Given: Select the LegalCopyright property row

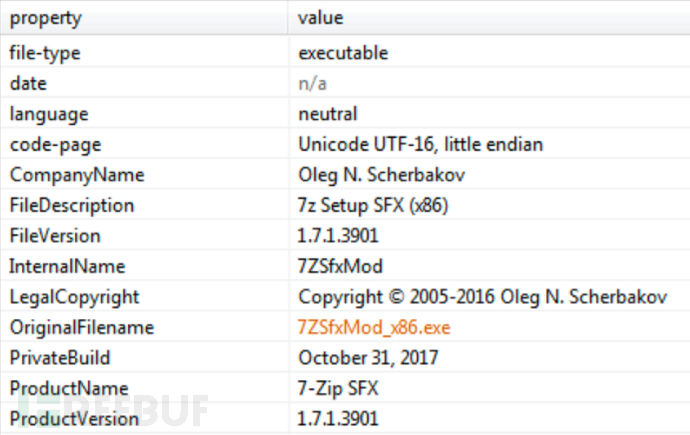Looking at the screenshot, I should coord(75,297).
